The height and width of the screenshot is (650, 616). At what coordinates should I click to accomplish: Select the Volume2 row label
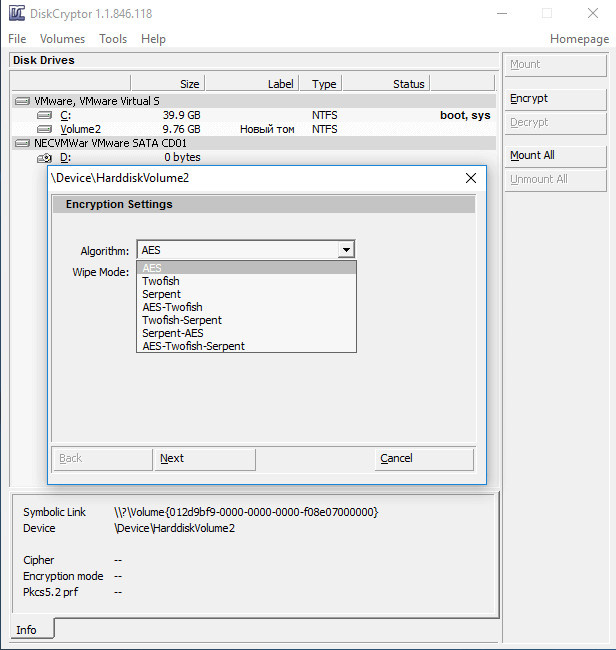click(x=80, y=129)
